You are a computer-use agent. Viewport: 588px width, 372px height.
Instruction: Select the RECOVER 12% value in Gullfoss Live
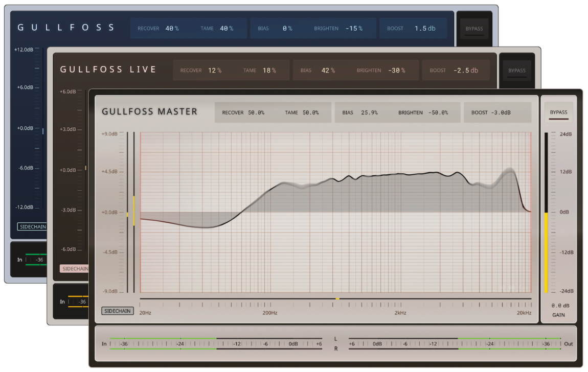214,71
